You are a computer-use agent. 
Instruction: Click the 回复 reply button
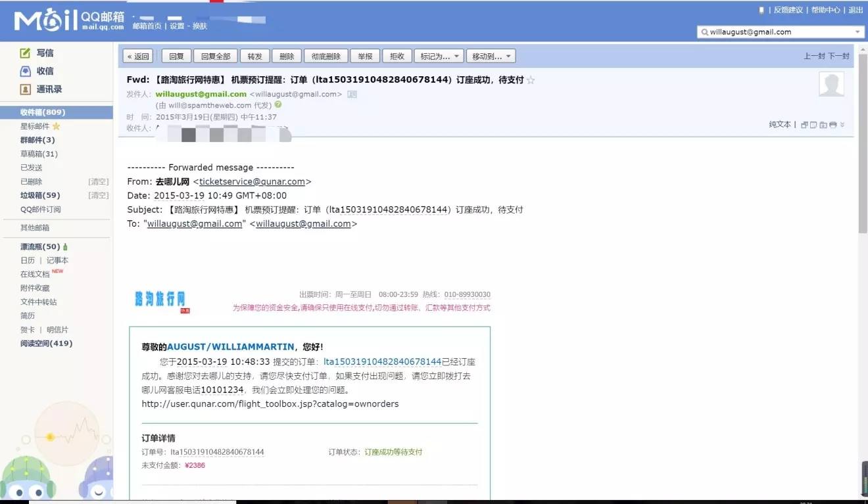click(x=176, y=57)
